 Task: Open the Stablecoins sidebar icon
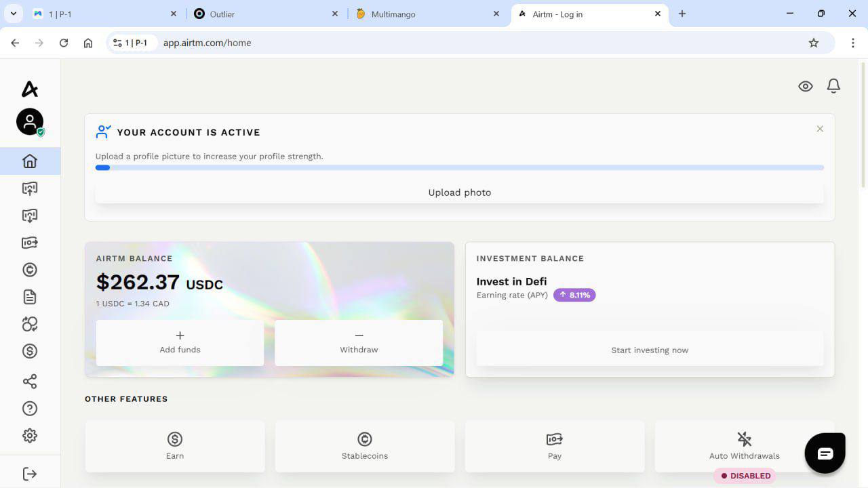click(x=30, y=270)
